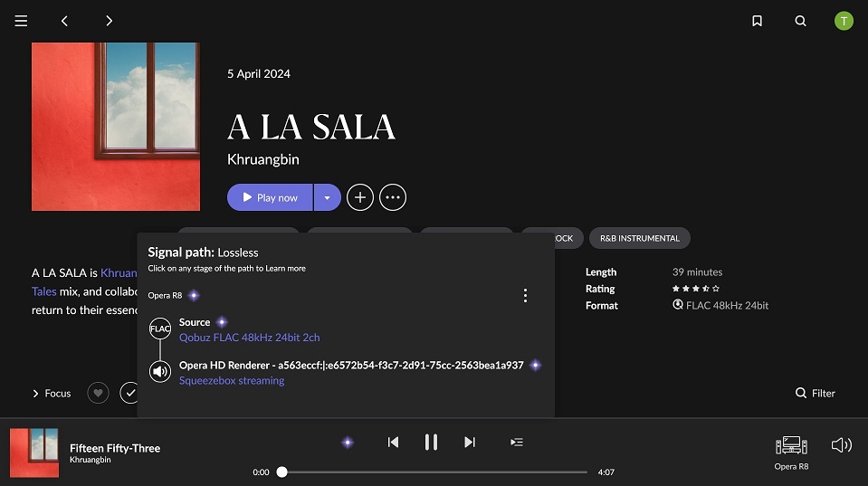868x486 pixels.
Task: Click the now playing thumbnail in footer
Action: [x=34, y=453]
